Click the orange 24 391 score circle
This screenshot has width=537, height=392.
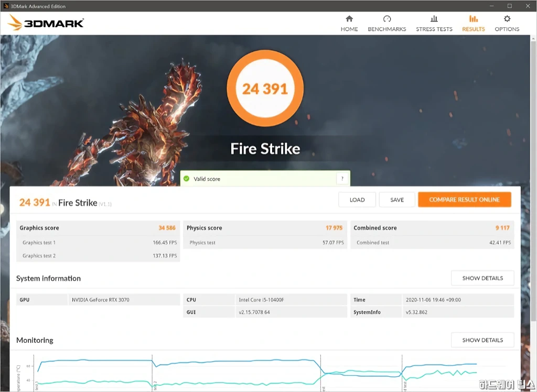pos(265,89)
